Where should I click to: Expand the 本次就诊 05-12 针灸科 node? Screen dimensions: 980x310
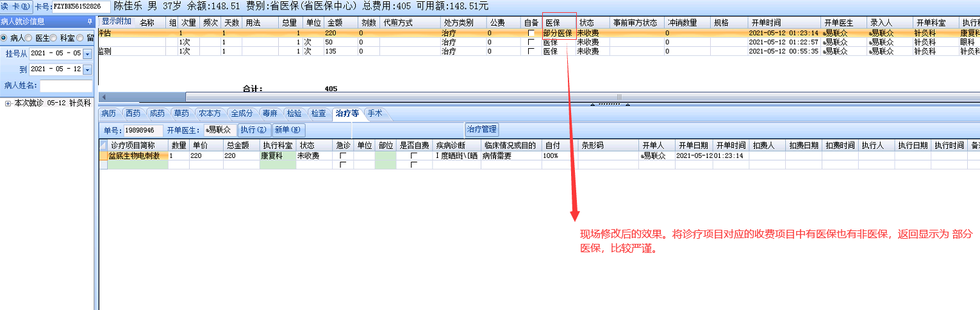(x=8, y=103)
